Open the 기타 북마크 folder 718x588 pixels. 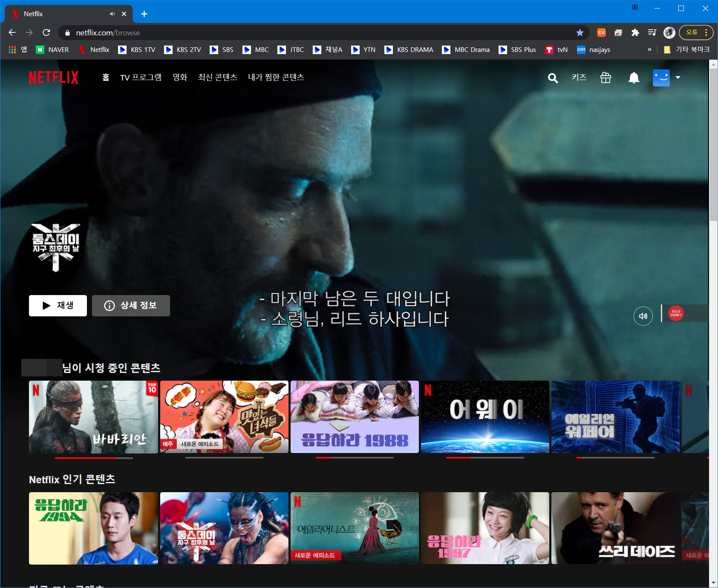(686, 49)
